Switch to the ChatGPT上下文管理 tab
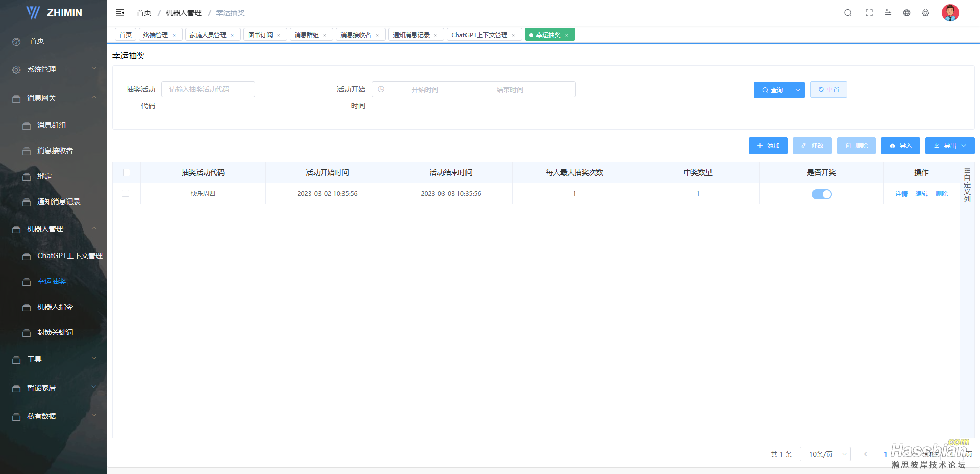The image size is (980, 474). [479, 35]
